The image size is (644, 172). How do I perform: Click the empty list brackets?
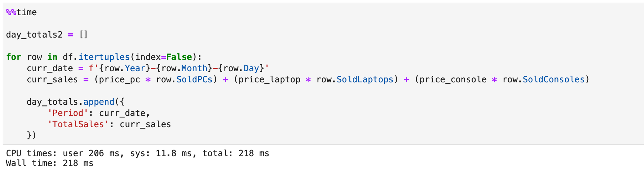[83, 35]
